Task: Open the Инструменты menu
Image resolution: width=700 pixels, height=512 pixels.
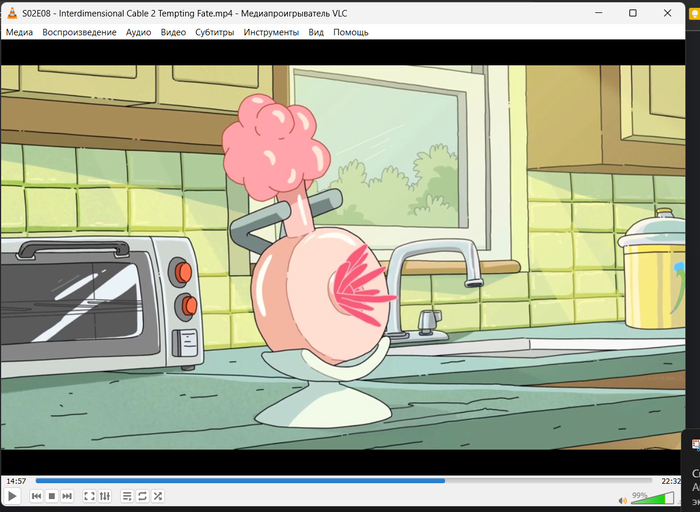Action: pos(270,32)
